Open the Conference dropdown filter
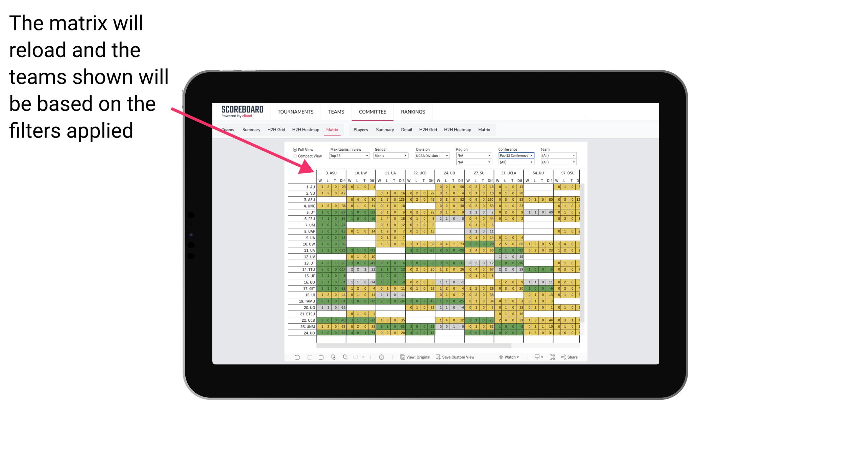 tap(515, 155)
